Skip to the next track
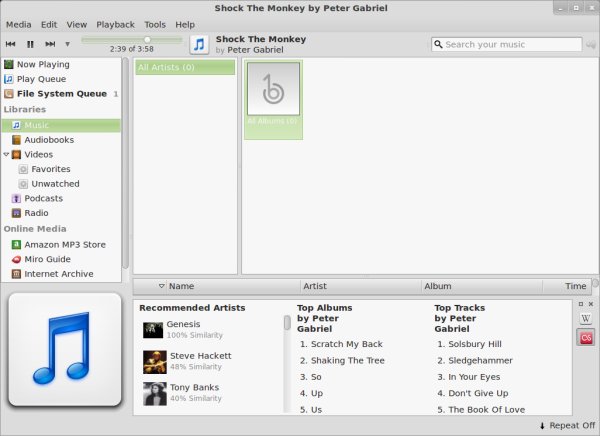This screenshot has height=436, width=600. 50,44
